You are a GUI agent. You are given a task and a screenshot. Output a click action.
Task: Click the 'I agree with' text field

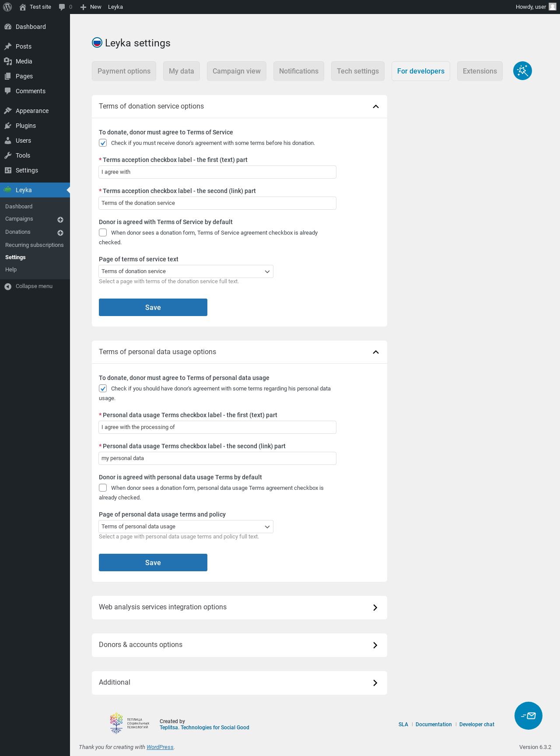point(217,172)
